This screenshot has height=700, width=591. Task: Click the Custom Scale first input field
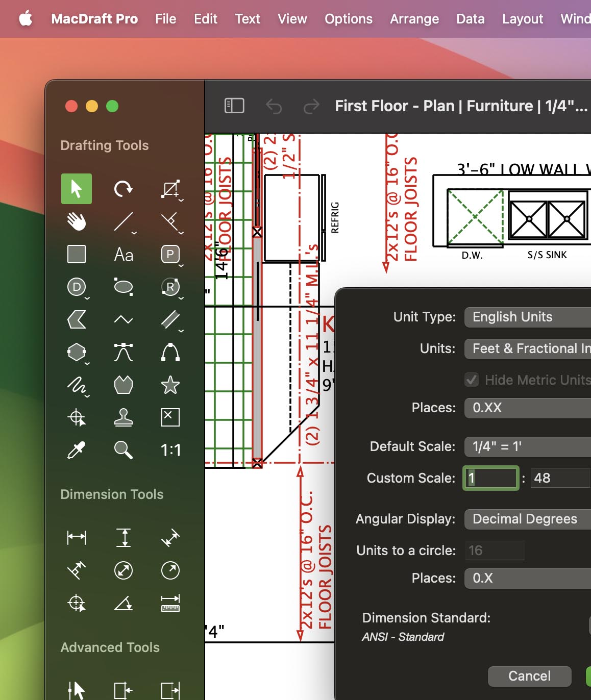(x=490, y=478)
